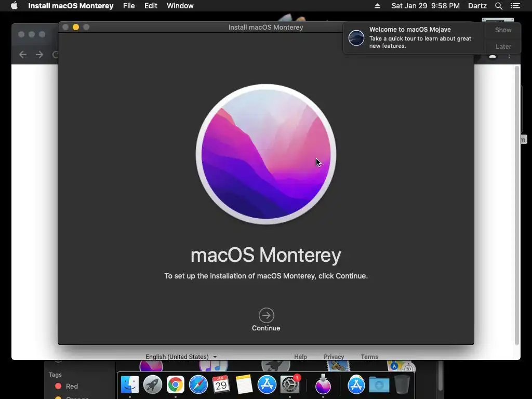Viewport: 532px width, 399px height.
Task: Click the Continue label in installer
Action: [x=266, y=328]
